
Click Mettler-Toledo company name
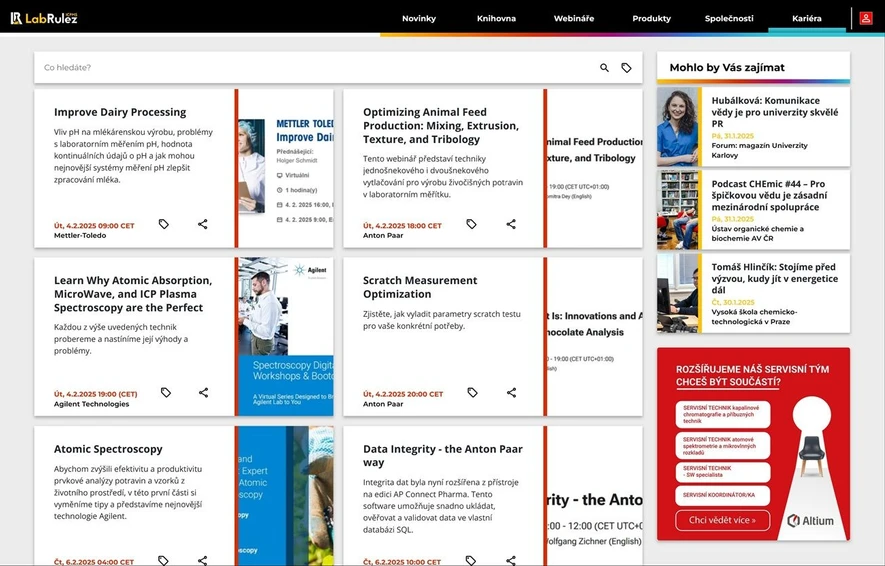(x=80, y=235)
